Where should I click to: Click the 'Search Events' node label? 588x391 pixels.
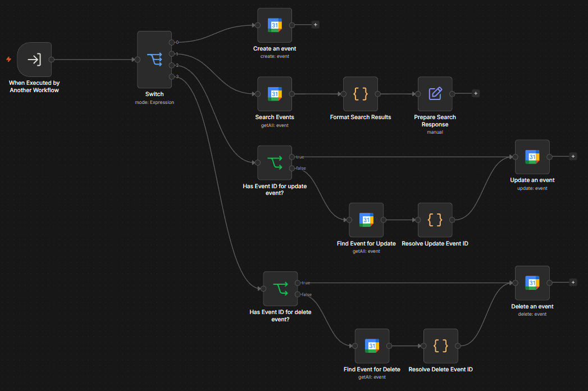[x=275, y=117]
